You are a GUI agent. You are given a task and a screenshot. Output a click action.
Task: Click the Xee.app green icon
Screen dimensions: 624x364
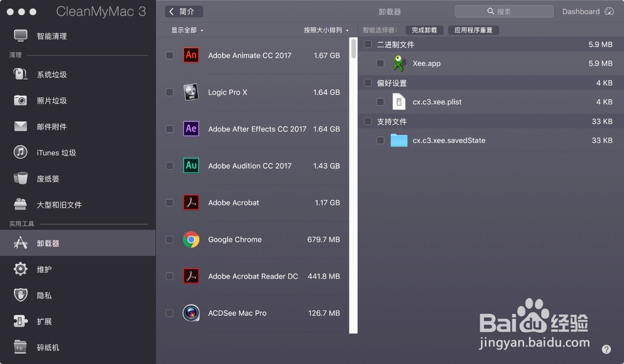pyautogui.click(x=399, y=63)
